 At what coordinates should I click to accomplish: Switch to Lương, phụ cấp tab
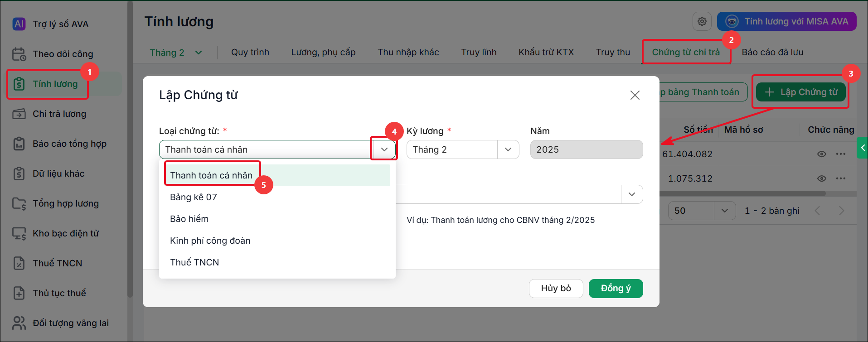(x=323, y=53)
